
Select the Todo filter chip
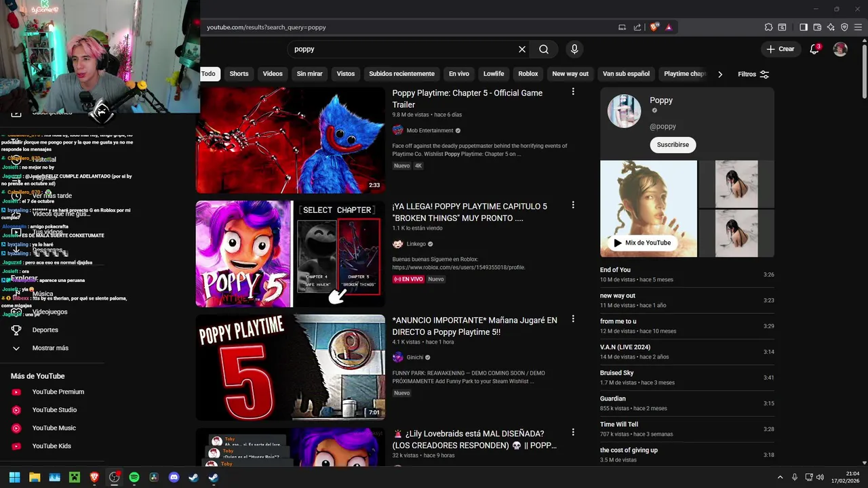click(209, 74)
